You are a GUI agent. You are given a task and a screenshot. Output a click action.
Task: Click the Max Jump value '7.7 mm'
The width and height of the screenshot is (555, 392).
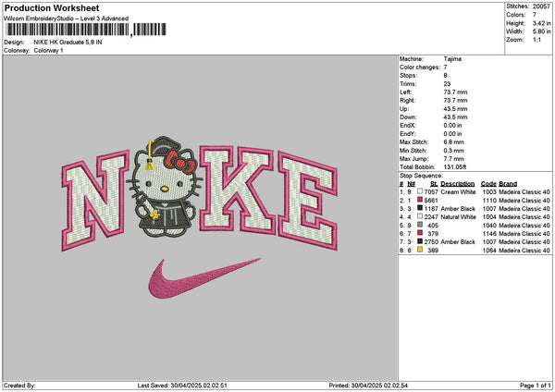coord(454,158)
